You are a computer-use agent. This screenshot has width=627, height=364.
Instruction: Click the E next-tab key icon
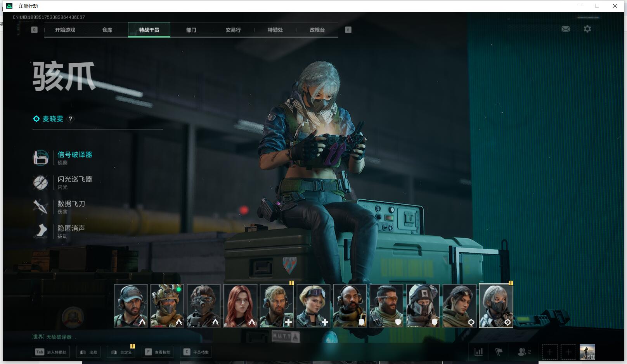pyautogui.click(x=348, y=30)
